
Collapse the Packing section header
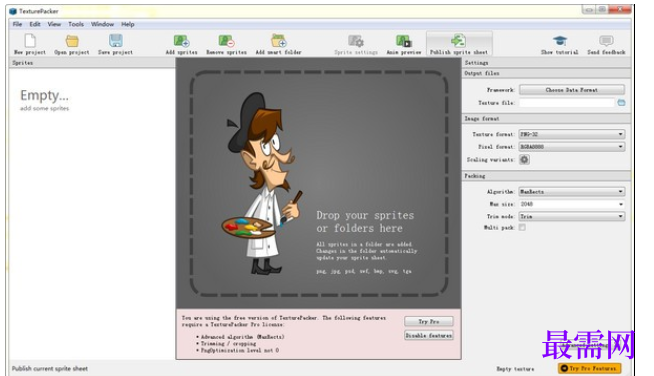pos(546,176)
